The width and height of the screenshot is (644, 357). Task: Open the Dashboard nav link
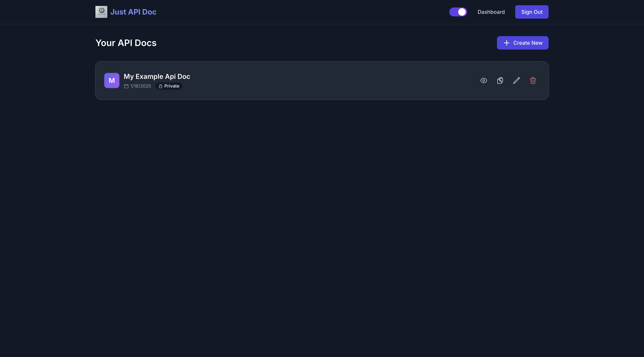tap(491, 12)
